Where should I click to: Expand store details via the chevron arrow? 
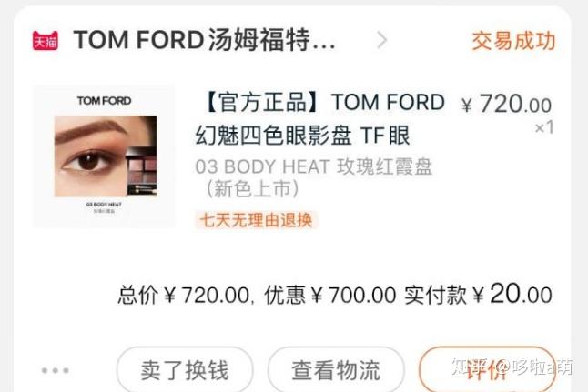(381, 40)
